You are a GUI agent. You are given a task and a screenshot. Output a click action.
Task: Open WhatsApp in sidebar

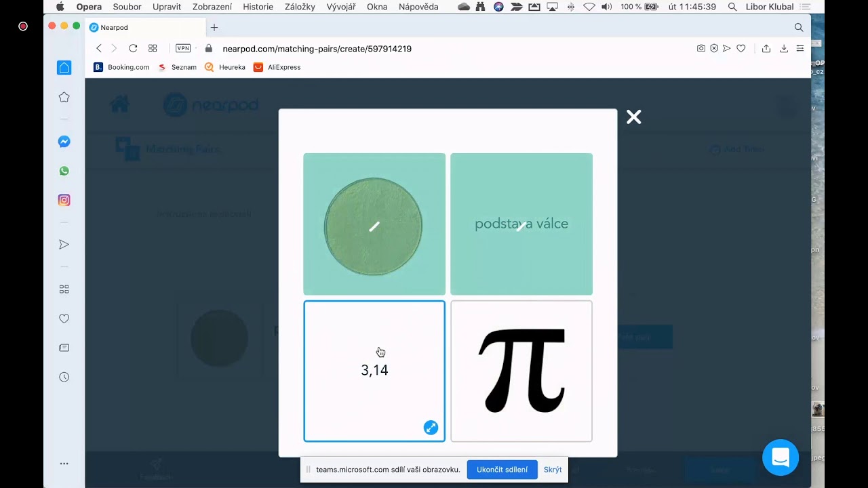coord(64,171)
